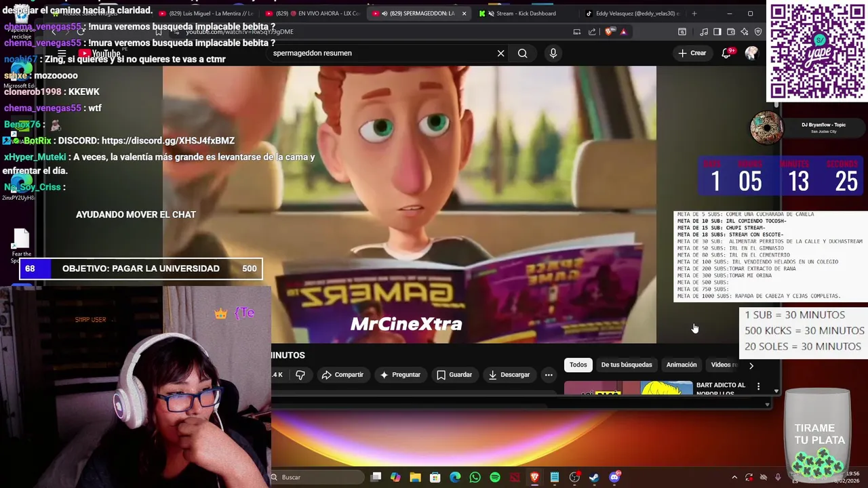Open Brave browser from the taskbar

click(534, 477)
